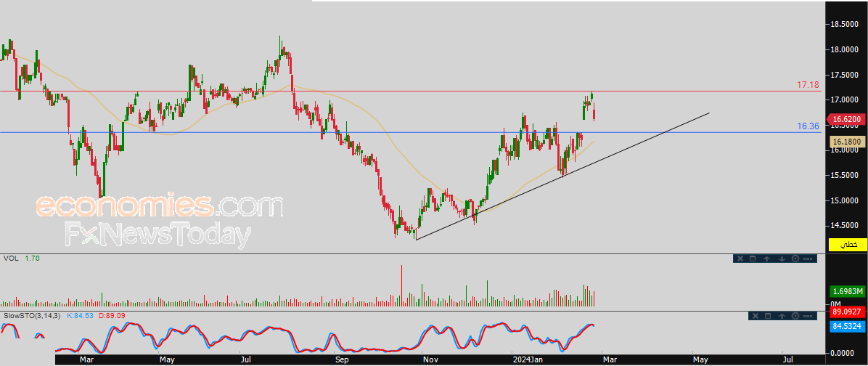Click the Nov date axis label
The image size is (868, 366).
tap(430, 360)
